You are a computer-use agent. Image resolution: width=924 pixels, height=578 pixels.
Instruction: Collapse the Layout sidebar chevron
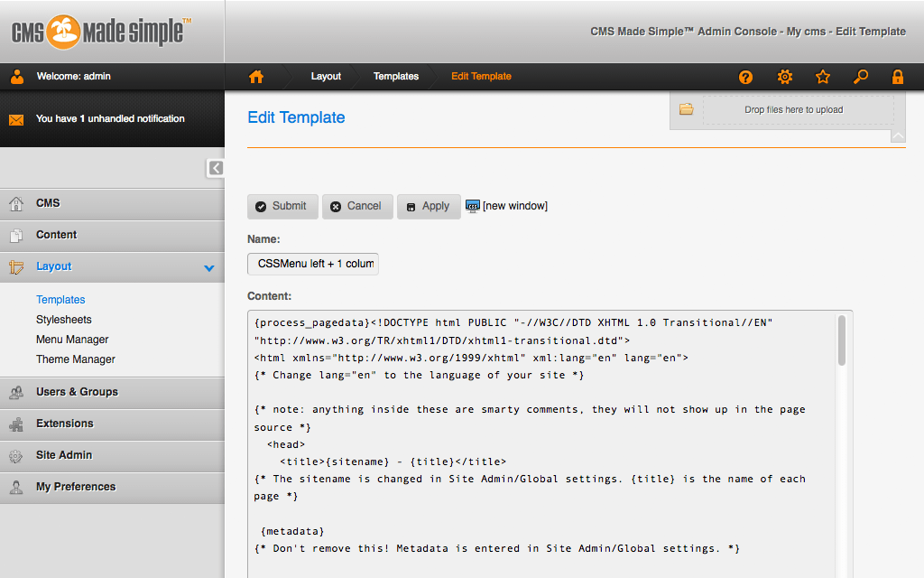pos(208,266)
